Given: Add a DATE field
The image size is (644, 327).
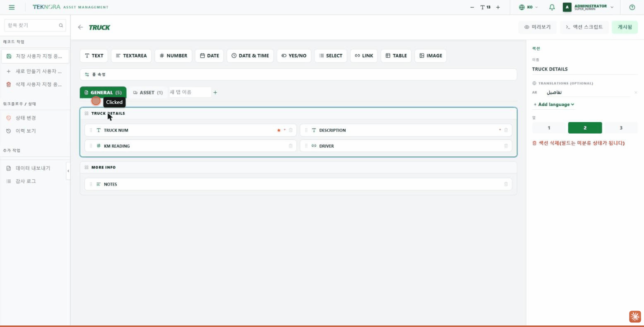Looking at the screenshot, I should (209, 55).
